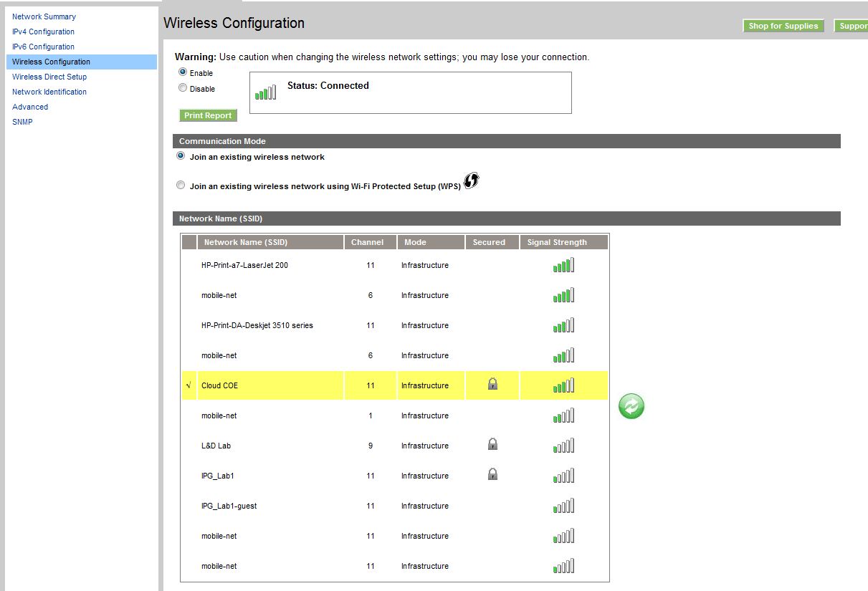Select the Enable wireless radio button

(183, 72)
